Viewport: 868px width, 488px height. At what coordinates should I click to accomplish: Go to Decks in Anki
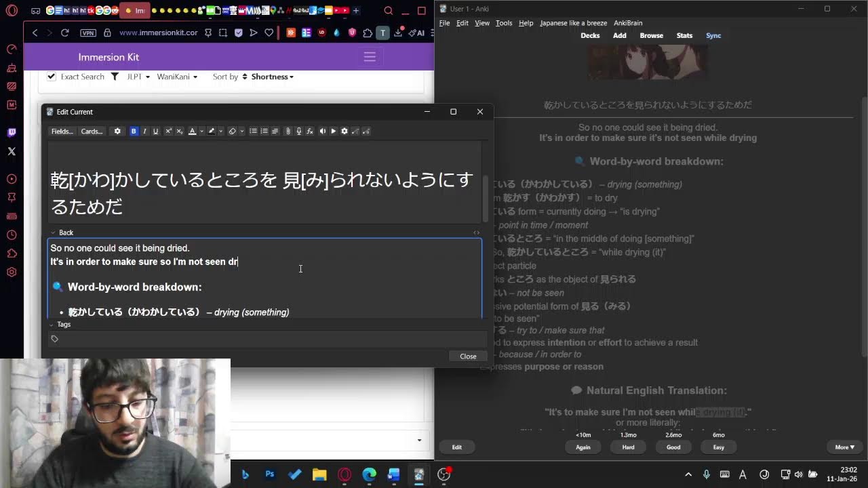[x=590, y=35]
